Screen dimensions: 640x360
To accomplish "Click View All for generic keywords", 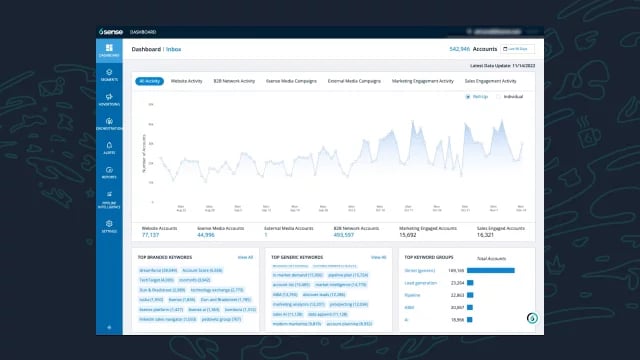I will coord(378,257).
